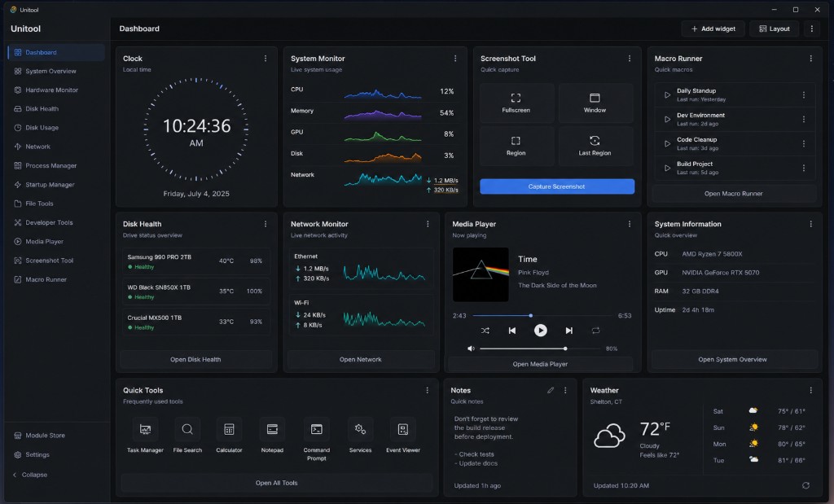Open System Information widget options menu
The image size is (834, 504).
tap(810, 225)
